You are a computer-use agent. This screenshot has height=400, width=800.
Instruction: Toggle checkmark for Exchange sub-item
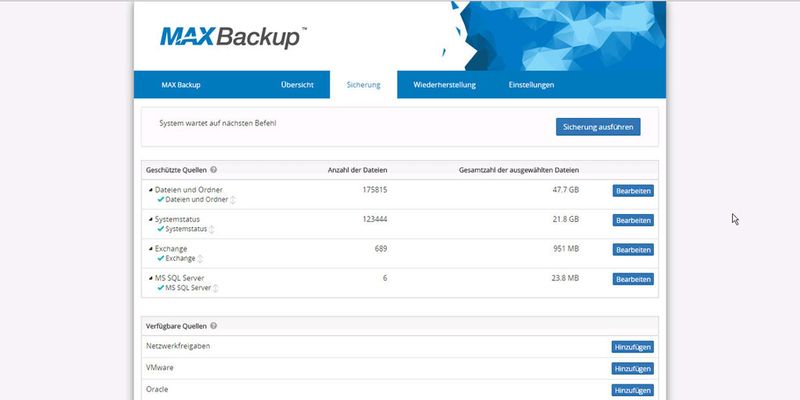pos(161,259)
